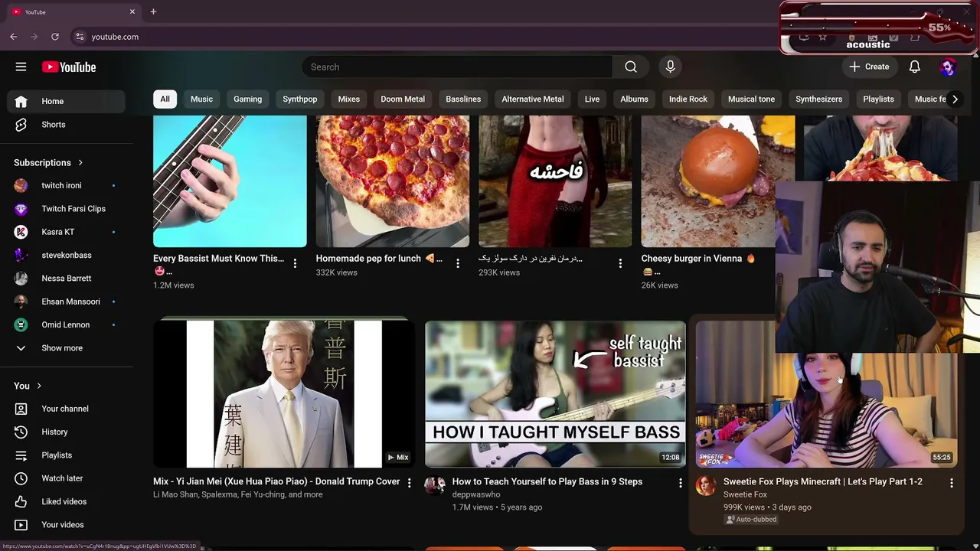The width and height of the screenshot is (980, 551).
Task: Open the Shorts section
Action: 66,125
